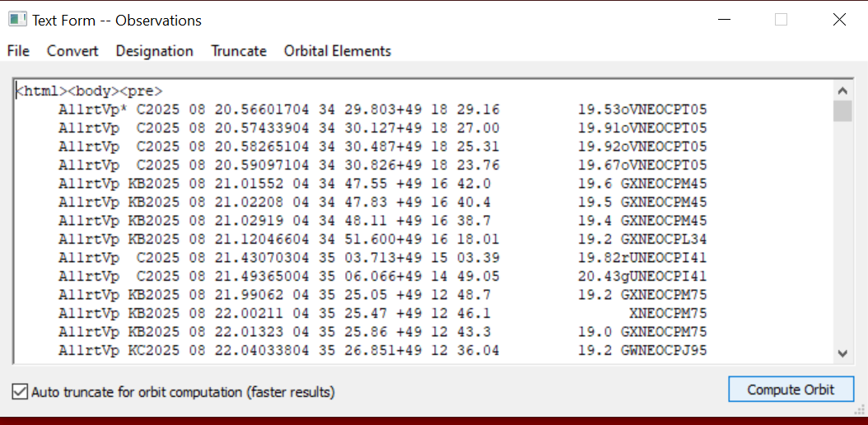Click the observation line ending GWNEOCPJ95
The width and height of the screenshot is (868, 425).
click(382, 351)
